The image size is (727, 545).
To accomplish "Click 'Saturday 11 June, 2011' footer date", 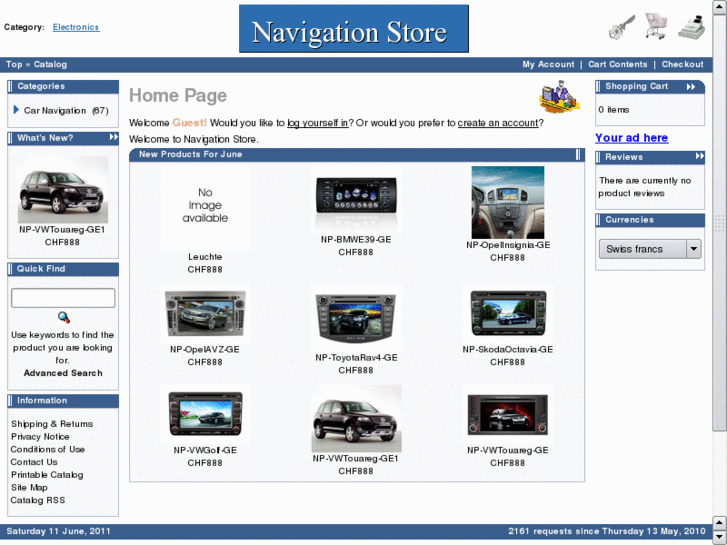I will pos(58,531).
